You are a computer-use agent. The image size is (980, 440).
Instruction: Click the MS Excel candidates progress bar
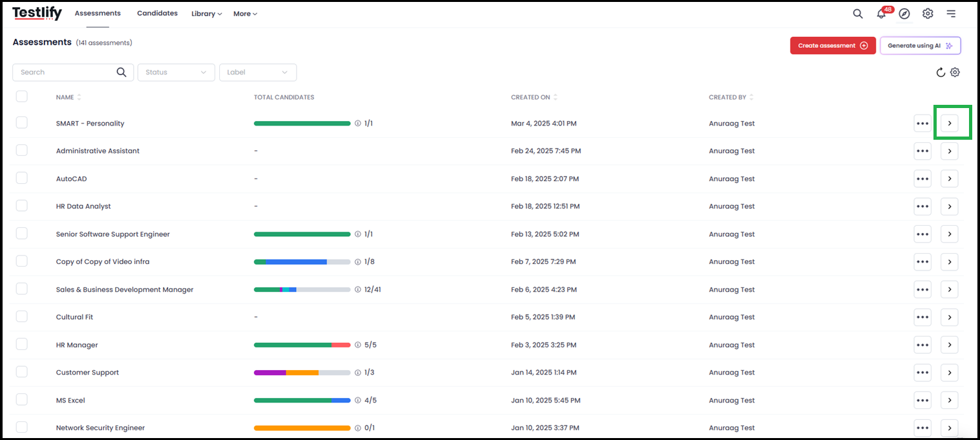pos(302,401)
